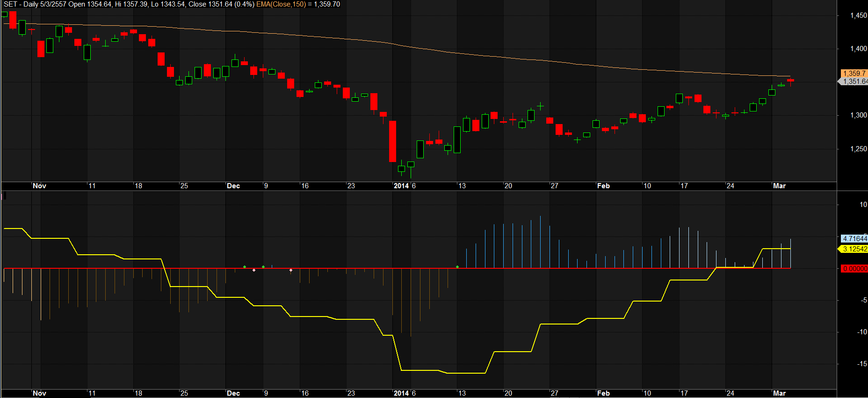Click the "Hi 1357.39" value in title
Image resolution: width=868 pixels, height=398 pixels.
pos(131,4)
